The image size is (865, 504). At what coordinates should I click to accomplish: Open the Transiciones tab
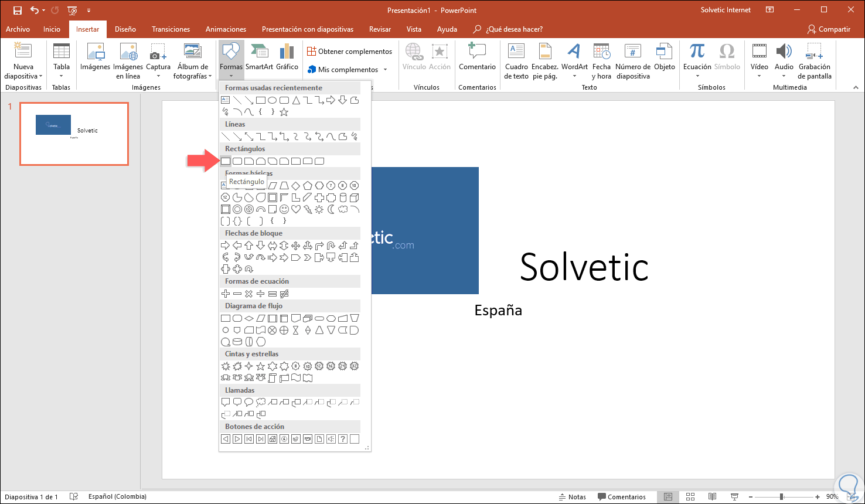coord(171,29)
